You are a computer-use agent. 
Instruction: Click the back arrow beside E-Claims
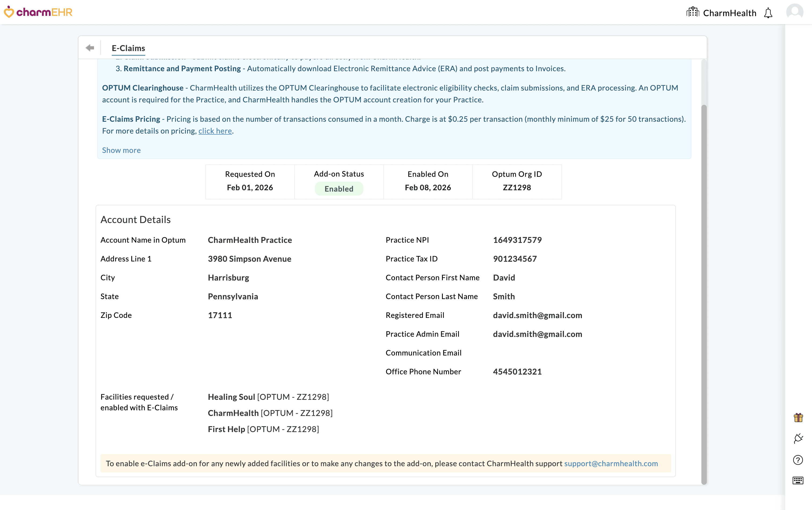pyautogui.click(x=90, y=48)
